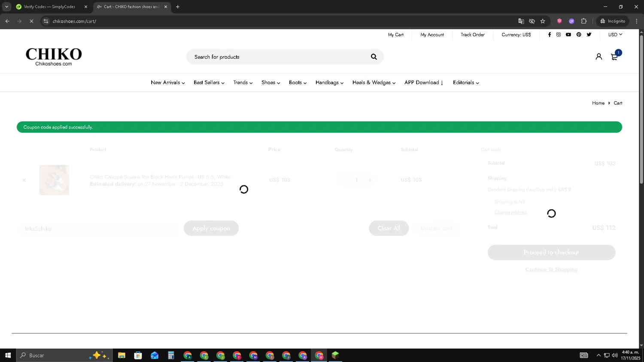
Task: Click the CHIKO logo
Action: point(54,57)
